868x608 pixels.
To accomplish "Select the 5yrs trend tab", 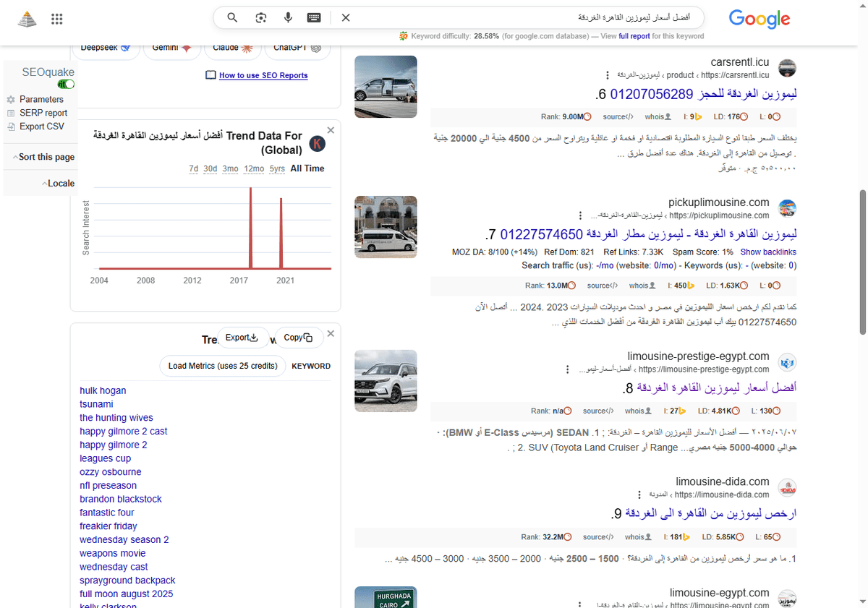I will coord(276,168).
